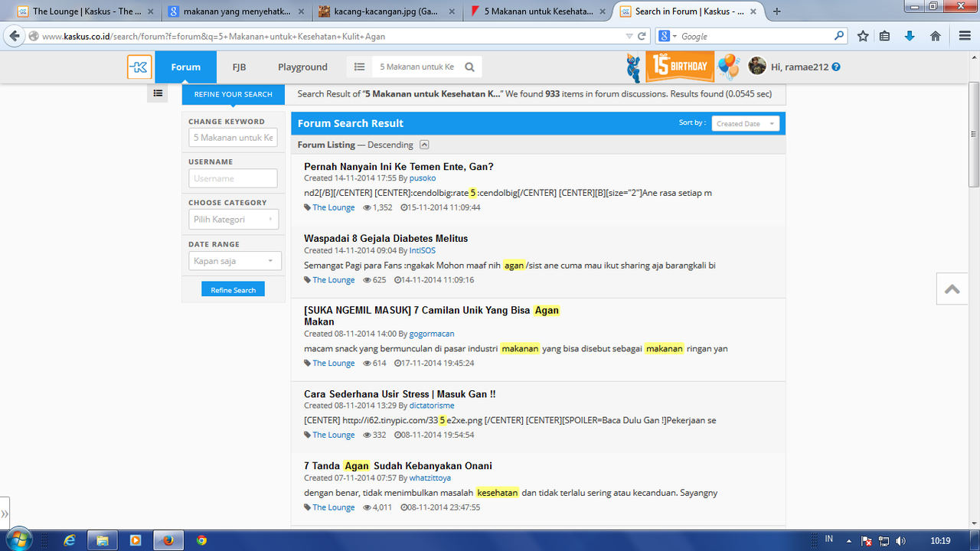Switch to Firefox taskbar icon

pos(168,540)
